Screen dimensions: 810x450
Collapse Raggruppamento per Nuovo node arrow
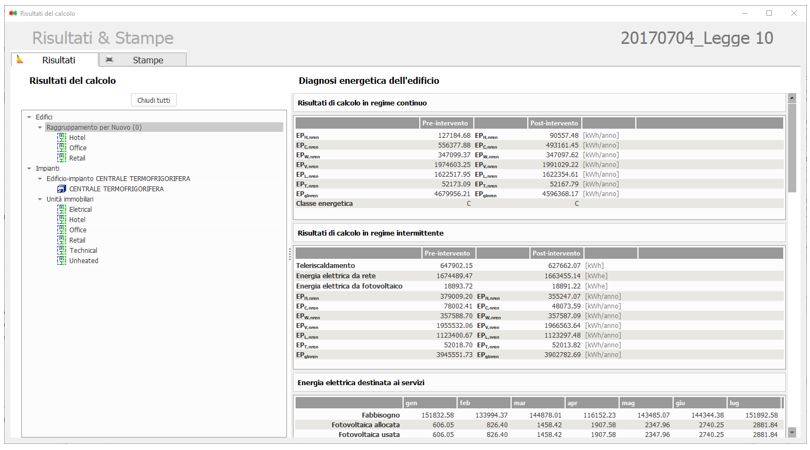point(40,127)
